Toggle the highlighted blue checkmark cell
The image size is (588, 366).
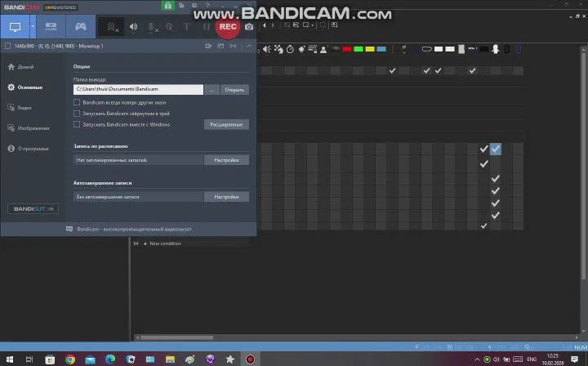click(496, 149)
